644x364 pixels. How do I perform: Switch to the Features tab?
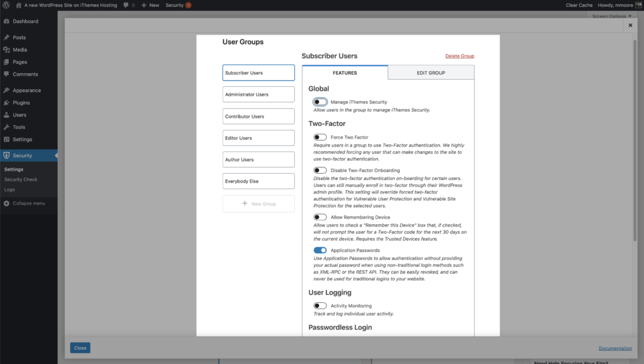pyautogui.click(x=345, y=73)
